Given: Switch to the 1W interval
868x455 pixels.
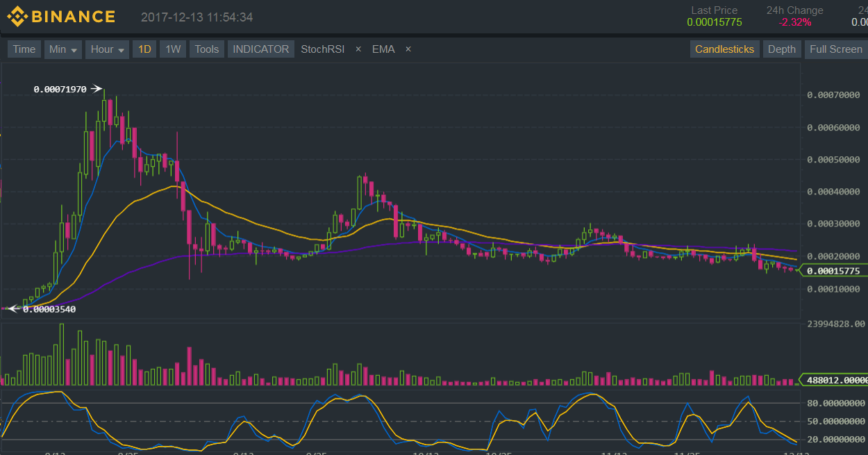Looking at the screenshot, I should [173, 49].
